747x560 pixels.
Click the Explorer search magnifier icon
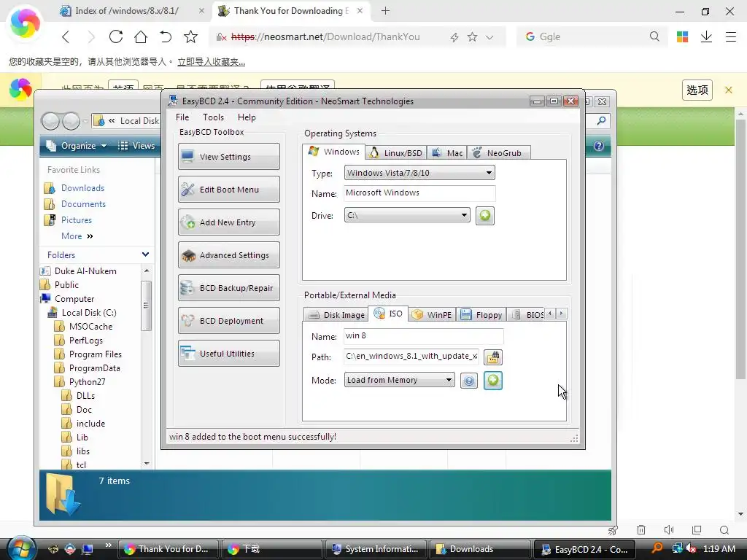[x=601, y=121]
